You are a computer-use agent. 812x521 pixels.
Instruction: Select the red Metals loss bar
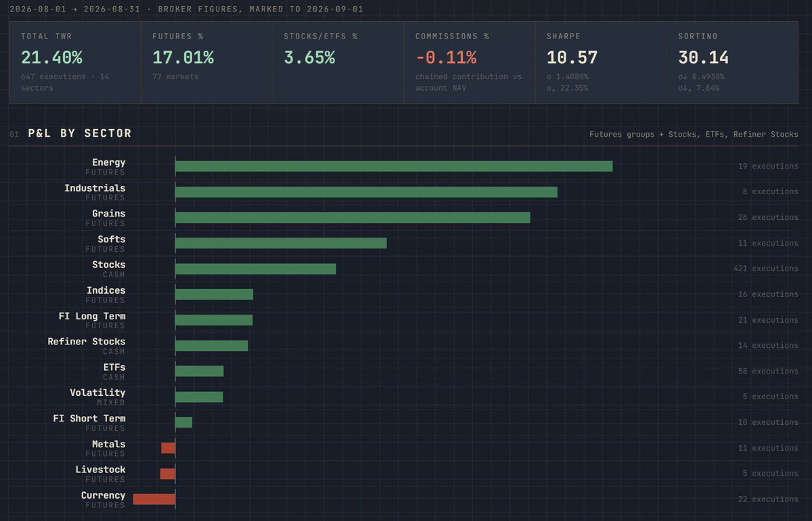[168, 448]
